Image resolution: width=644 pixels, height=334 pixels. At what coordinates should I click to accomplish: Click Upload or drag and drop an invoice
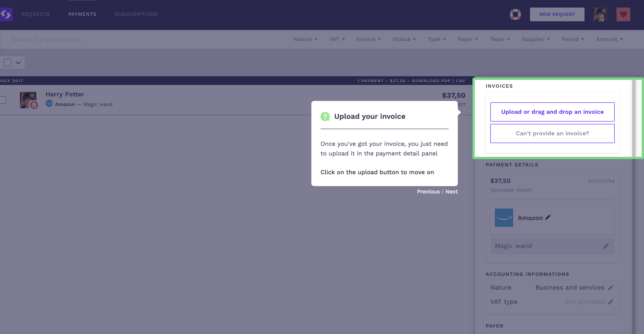pos(552,112)
